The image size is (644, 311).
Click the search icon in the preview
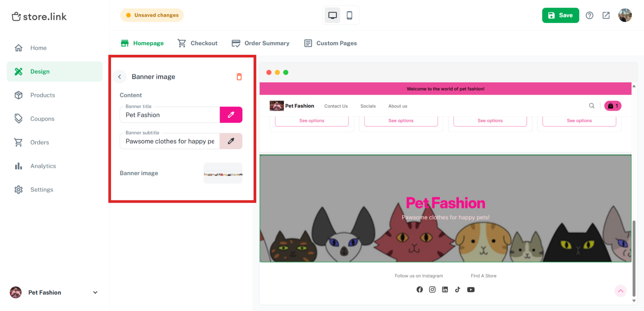point(592,106)
